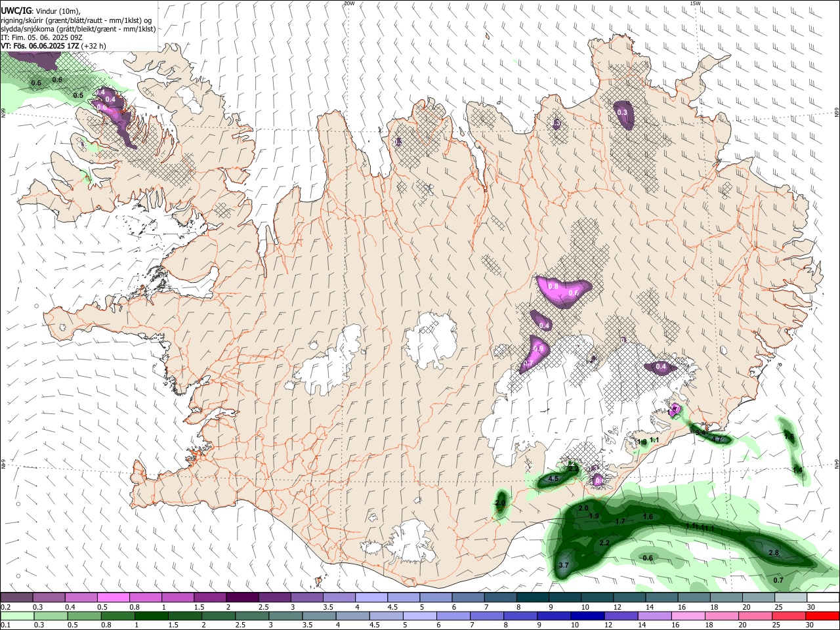Viewport: 840px width, 630px height.
Task: Click the dark teal 8 swatch in upper legend
Action: tap(533, 598)
